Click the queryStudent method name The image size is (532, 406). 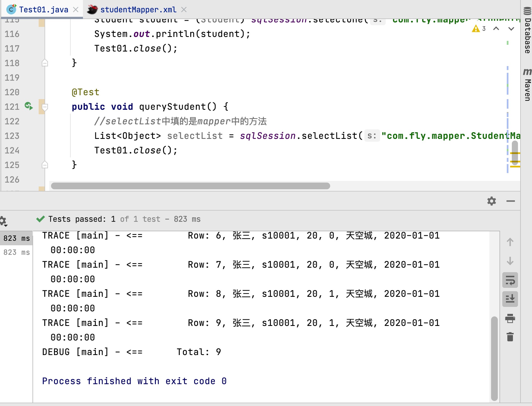tap(172, 107)
